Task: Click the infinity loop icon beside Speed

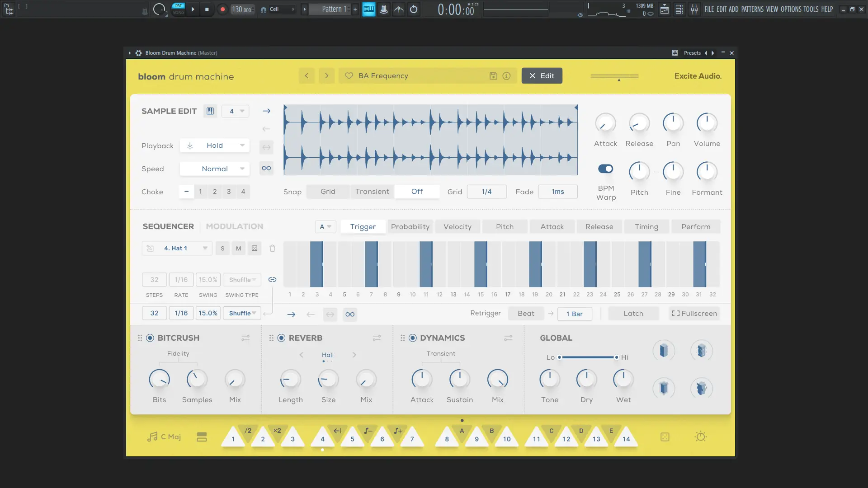Action: pyautogui.click(x=266, y=169)
